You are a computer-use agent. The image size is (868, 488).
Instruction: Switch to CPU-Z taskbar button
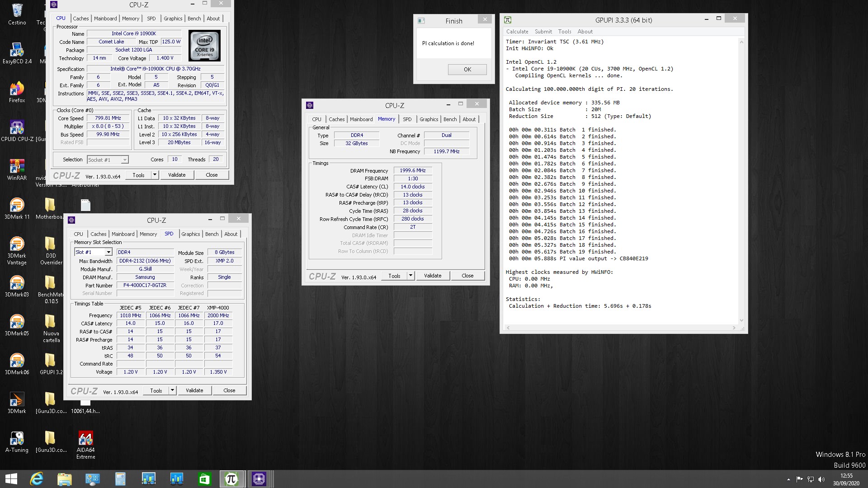click(259, 479)
